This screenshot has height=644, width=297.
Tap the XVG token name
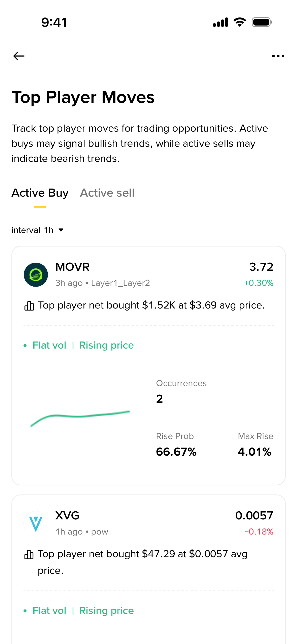(67, 516)
